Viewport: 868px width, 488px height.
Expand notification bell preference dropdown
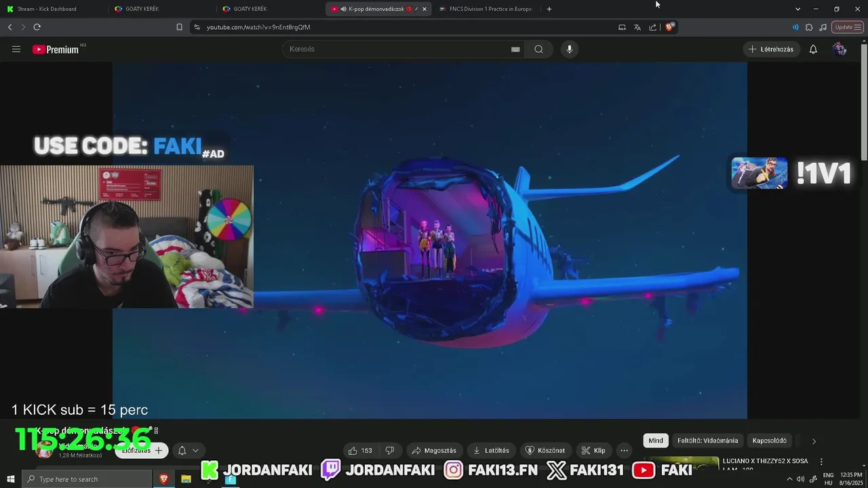point(188,450)
